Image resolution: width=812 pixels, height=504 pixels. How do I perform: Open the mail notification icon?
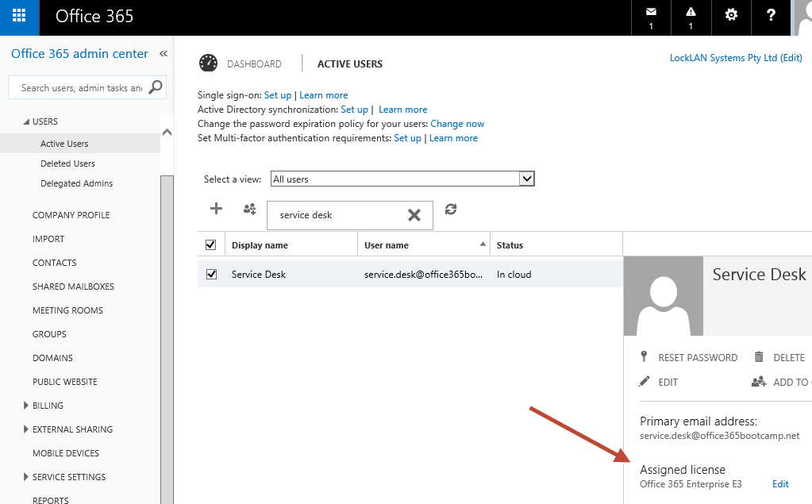651,12
